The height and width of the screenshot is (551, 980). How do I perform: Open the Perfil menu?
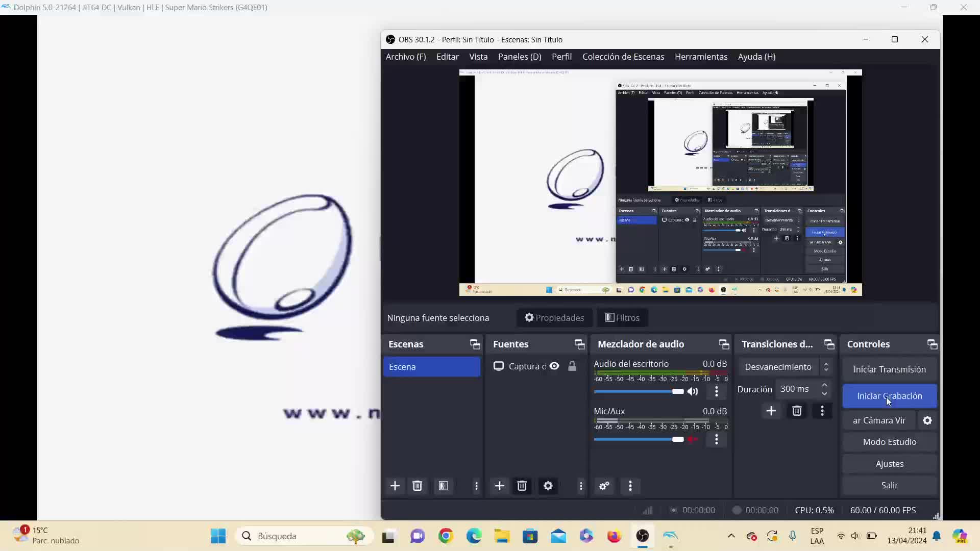coord(561,57)
